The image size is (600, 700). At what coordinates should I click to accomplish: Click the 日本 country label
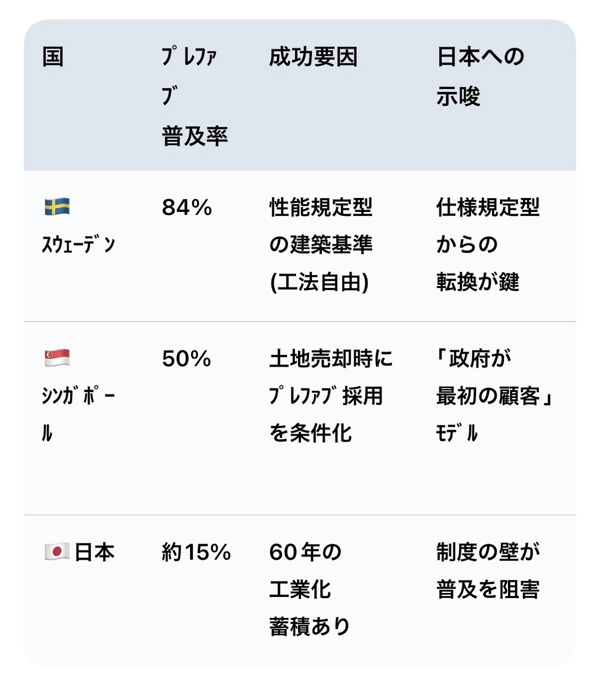tap(94, 552)
